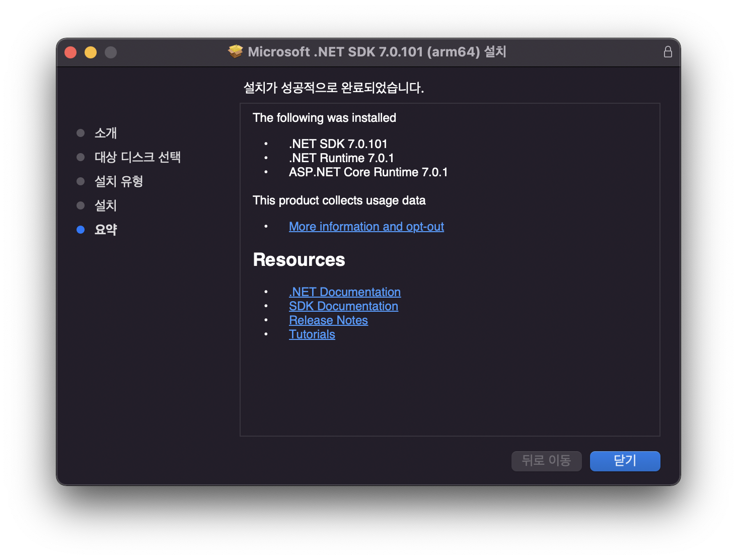This screenshot has height=560, width=737.
Task: Select the 요약 summary step
Action: (x=106, y=230)
